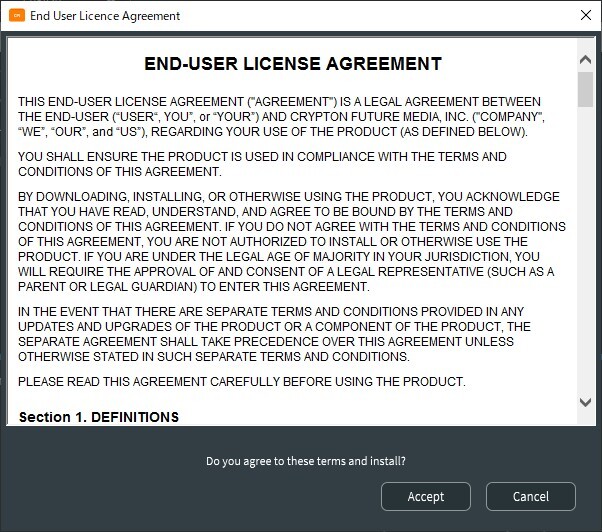Close the End User Licence Agreement window
The width and height of the screenshot is (602, 532).
coord(585,15)
